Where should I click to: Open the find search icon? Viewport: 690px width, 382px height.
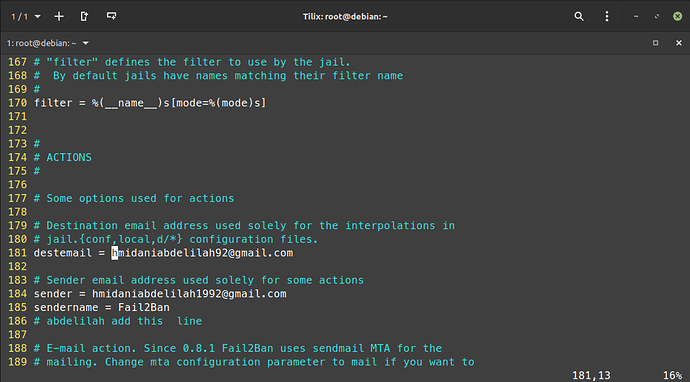(x=579, y=17)
